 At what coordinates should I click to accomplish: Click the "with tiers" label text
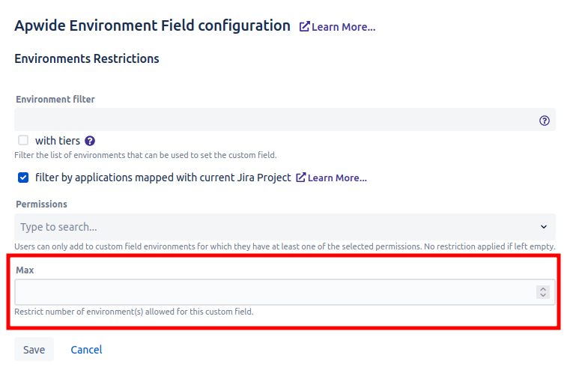[58, 141]
